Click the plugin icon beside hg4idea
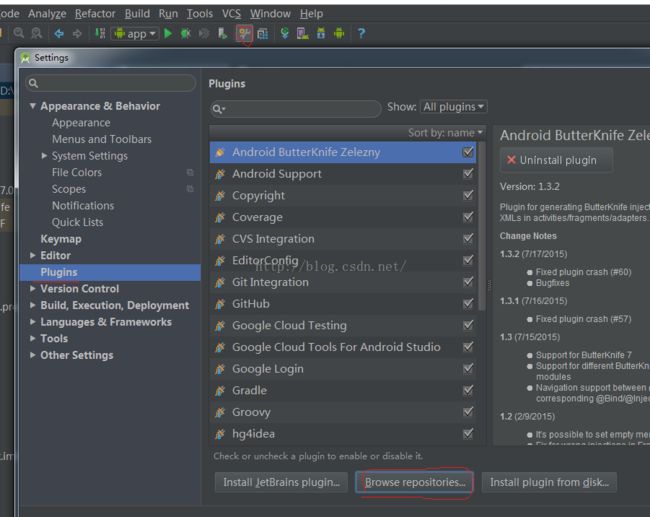Image resolution: width=650 pixels, height=517 pixels. pyautogui.click(x=220, y=434)
